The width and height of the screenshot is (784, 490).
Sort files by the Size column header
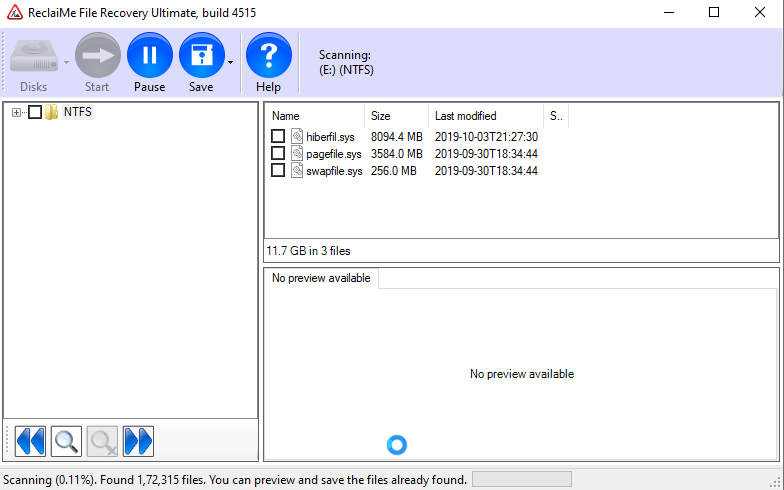[396, 116]
